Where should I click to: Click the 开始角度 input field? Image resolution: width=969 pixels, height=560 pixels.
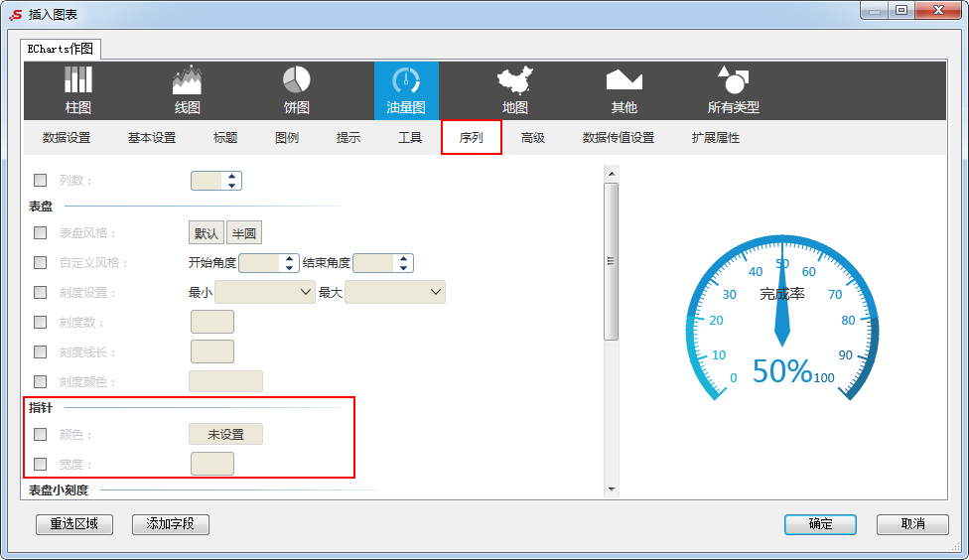[x=261, y=263]
